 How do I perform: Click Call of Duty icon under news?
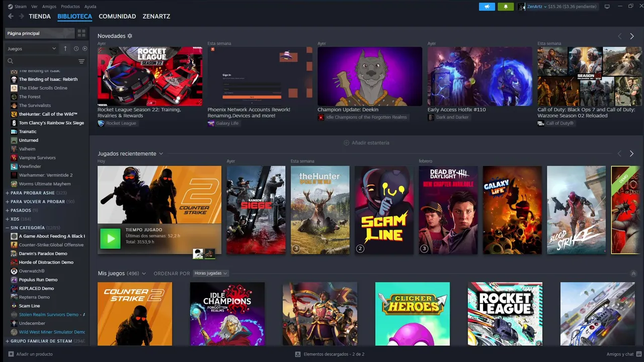click(540, 123)
